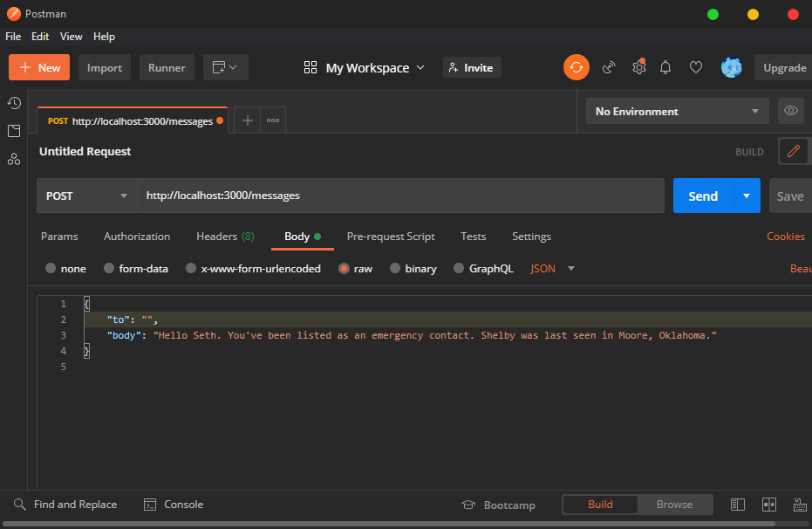Open the tab options ellipsis icon

(x=273, y=120)
